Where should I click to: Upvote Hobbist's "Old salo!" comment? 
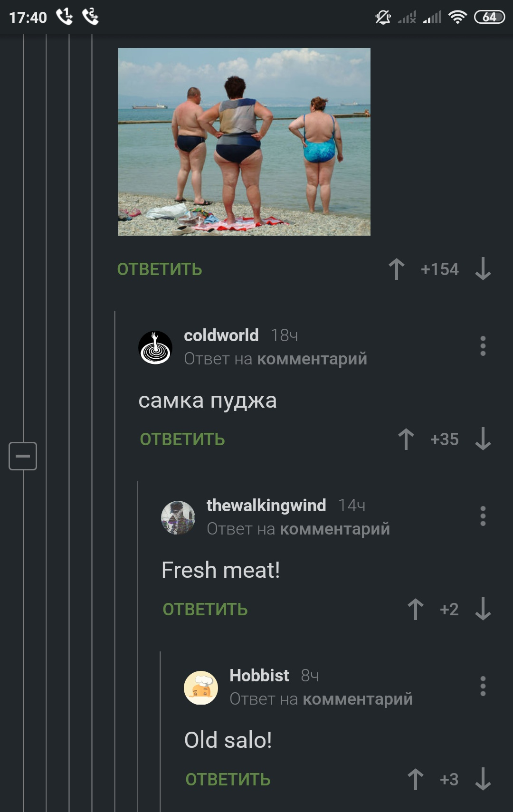click(416, 779)
